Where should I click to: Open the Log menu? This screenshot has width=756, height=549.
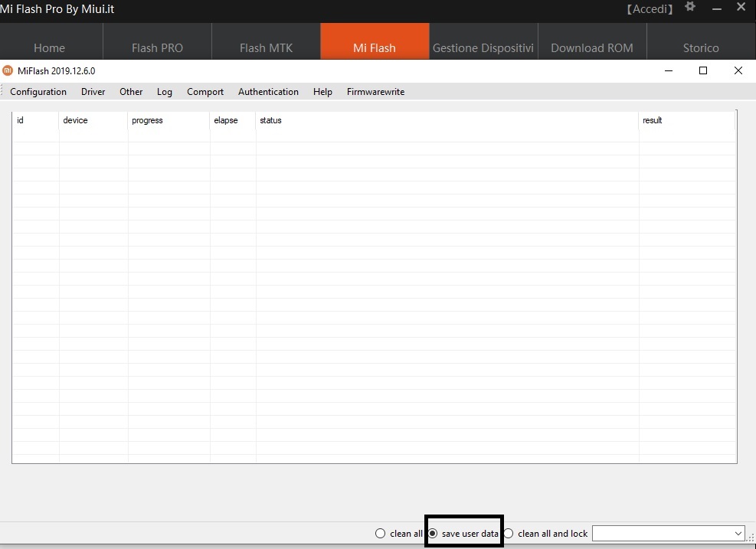[165, 92]
